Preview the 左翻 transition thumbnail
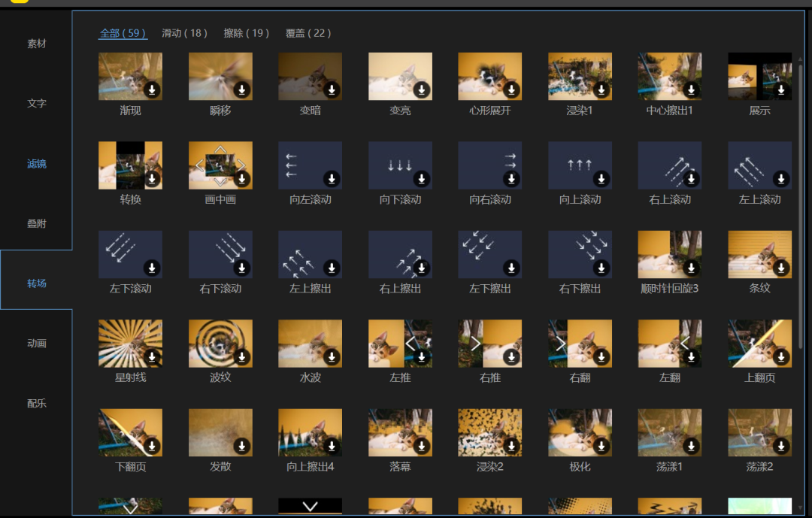Screen dimensions: 812x518 [670, 344]
